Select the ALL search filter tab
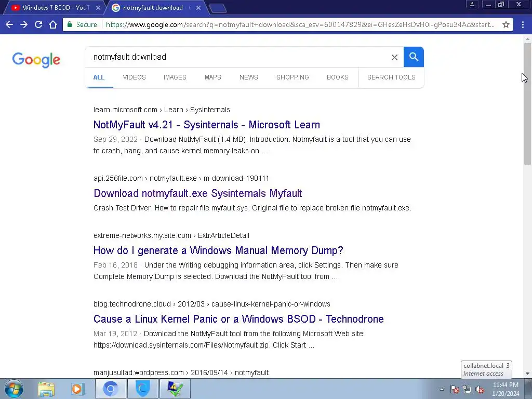 click(x=99, y=77)
